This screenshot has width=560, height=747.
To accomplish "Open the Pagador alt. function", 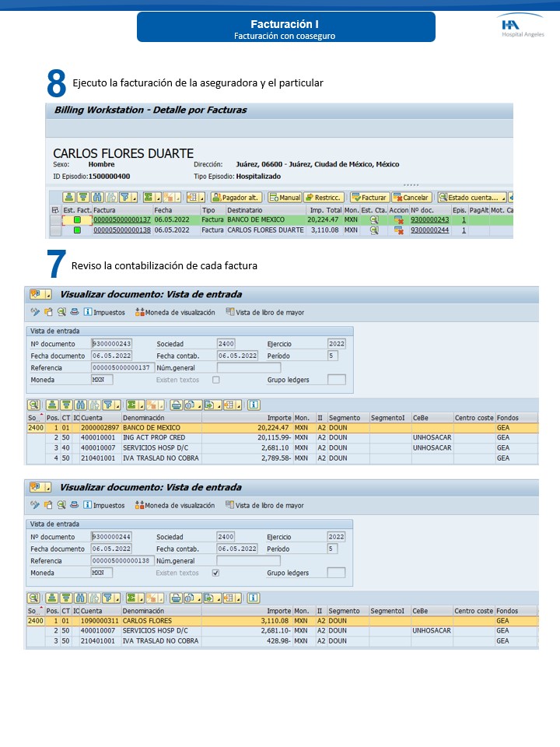I will pos(236,198).
